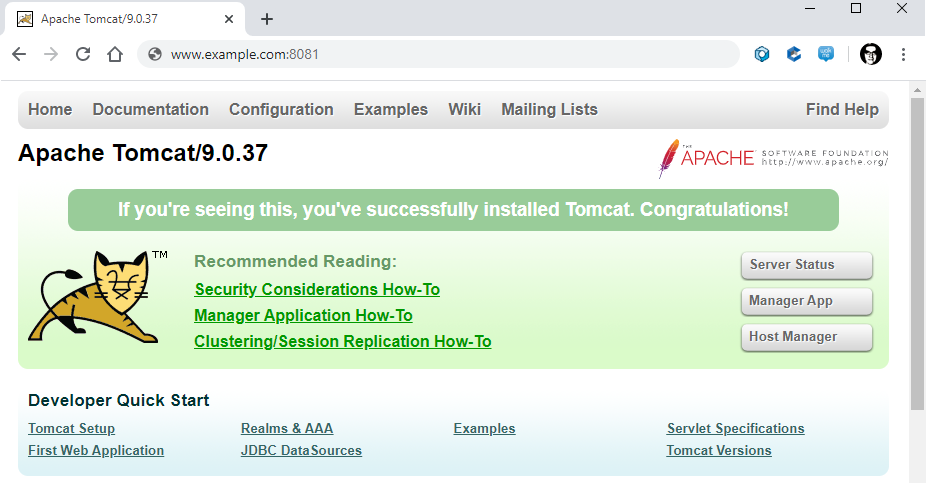The height and width of the screenshot is (483, 931).
Task: Open a new browser tab
Action: [267, 19]
